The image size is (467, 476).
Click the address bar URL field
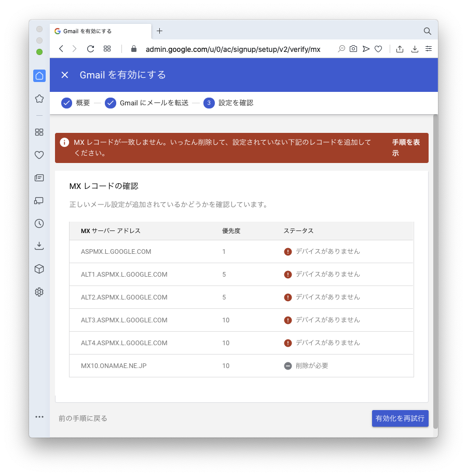(x=233, y=49)
